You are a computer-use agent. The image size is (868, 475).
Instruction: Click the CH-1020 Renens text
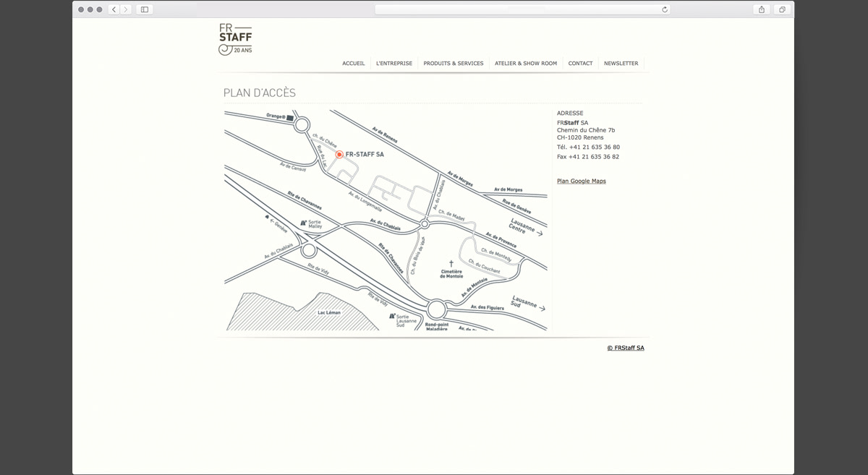tap(580, 137)
